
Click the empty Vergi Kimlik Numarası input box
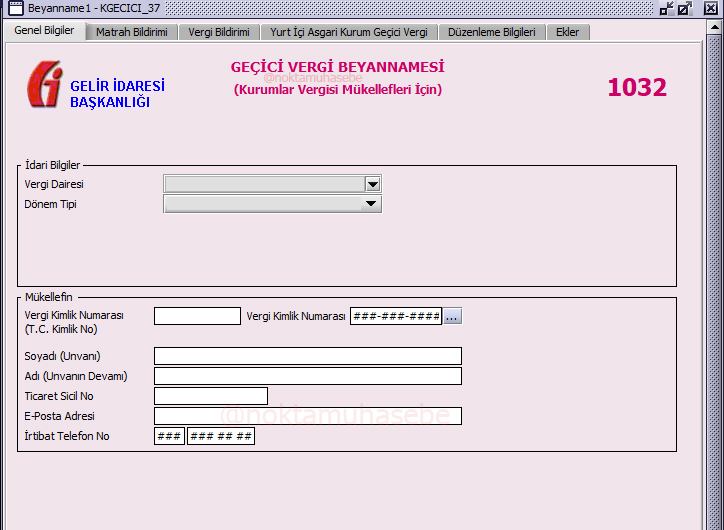197,316
